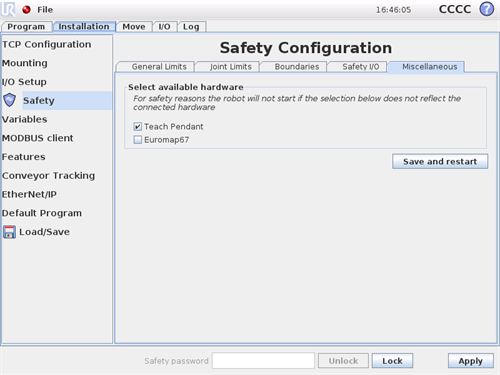Image resolution: width=500 pixels, height=375 pixels.
Task: Enable the Euromap67 checkbox
Action: 138,140
